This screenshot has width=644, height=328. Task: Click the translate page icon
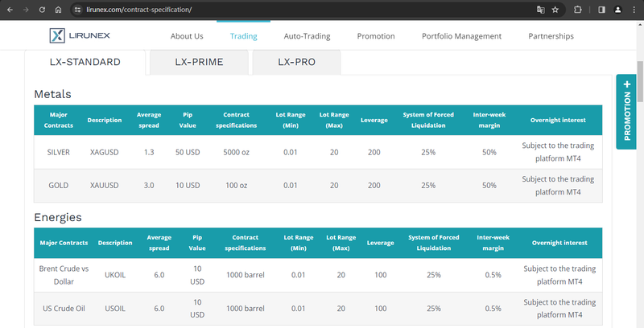point(540,10)
